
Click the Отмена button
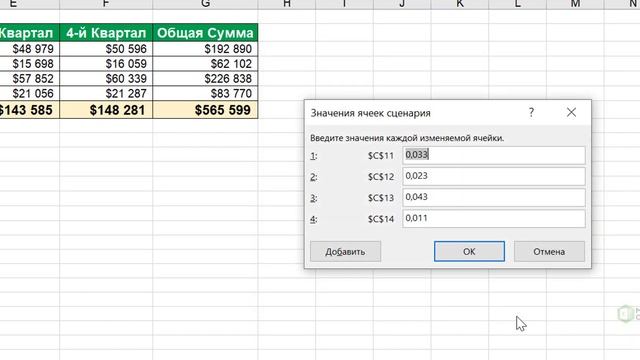click(549, 251)
